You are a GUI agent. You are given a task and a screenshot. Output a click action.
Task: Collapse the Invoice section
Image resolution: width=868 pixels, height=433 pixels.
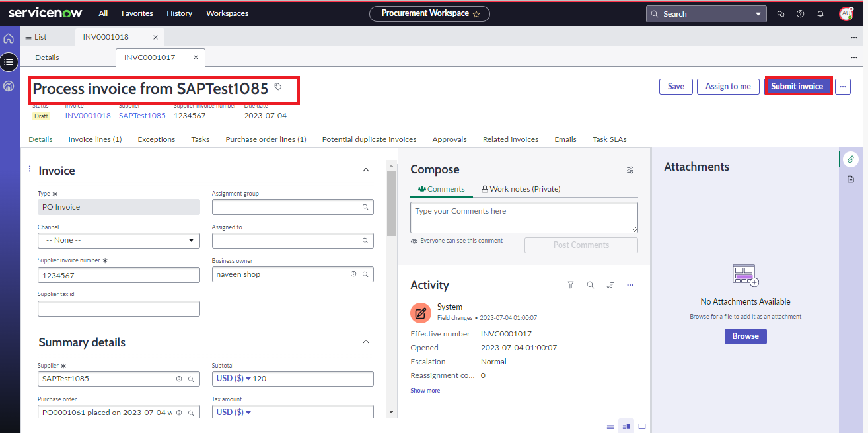pyautogui.click(x=367, y=170)
